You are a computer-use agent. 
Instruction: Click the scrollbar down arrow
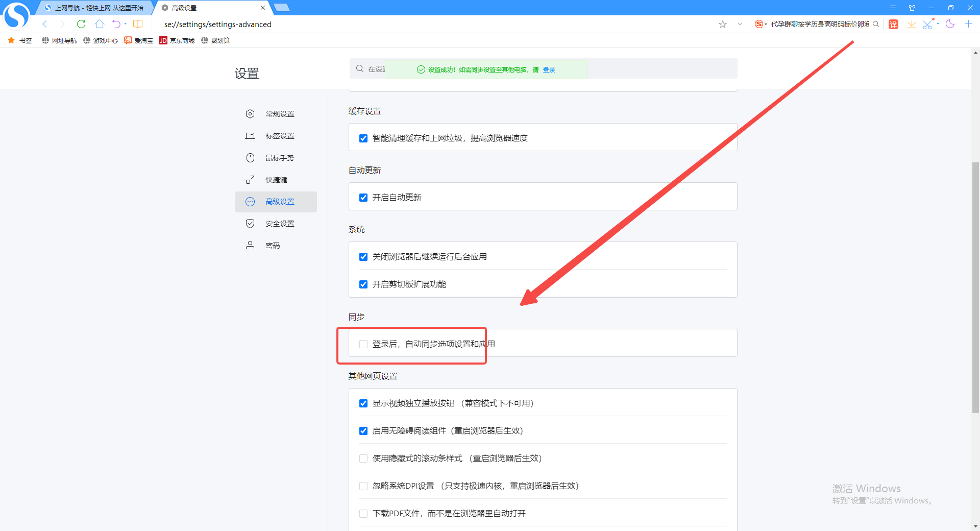975,526
